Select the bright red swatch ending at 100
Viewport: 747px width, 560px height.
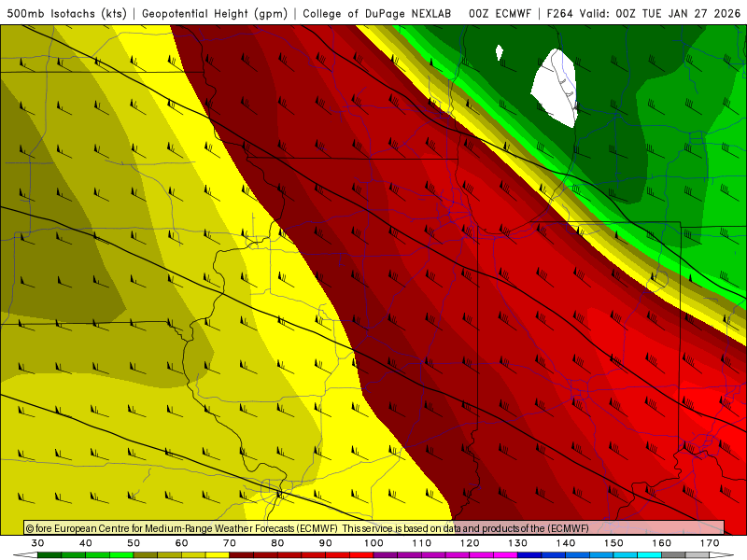pos(361,555)
